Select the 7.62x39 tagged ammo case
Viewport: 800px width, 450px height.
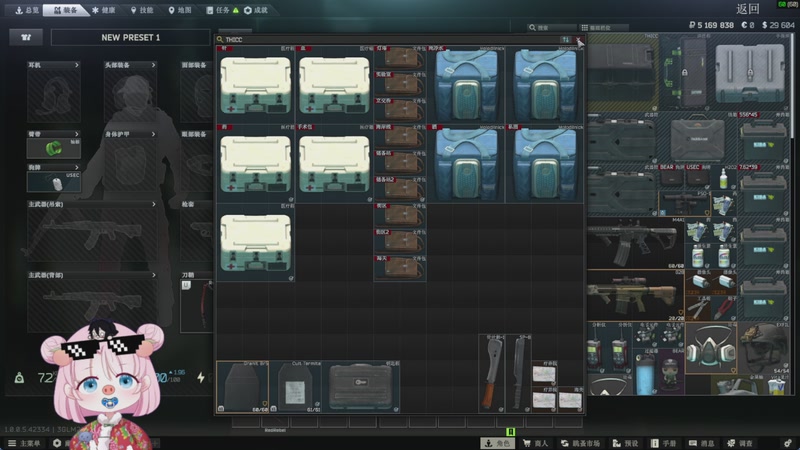763,191
